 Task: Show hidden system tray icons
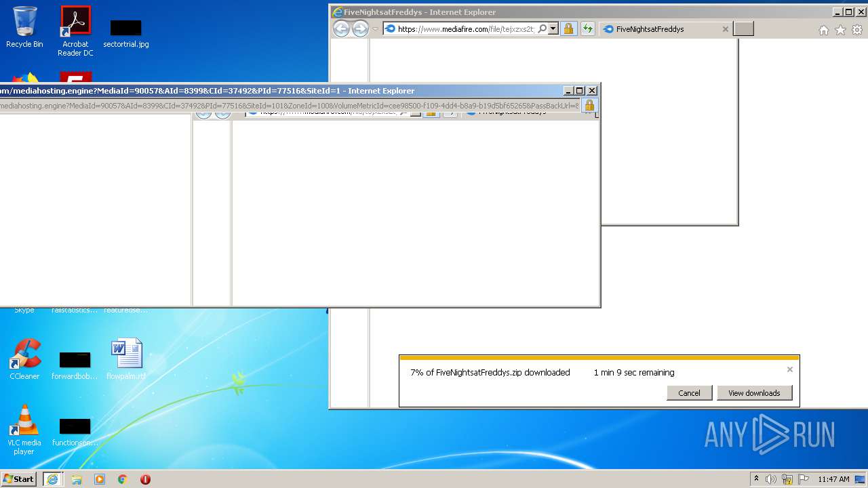[756, 479]
